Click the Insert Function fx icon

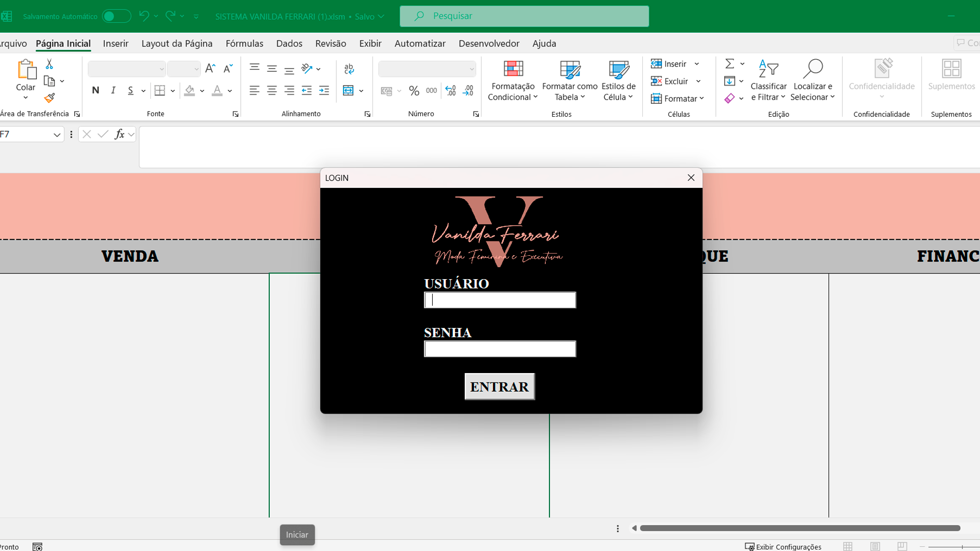(x=119, y=134)
